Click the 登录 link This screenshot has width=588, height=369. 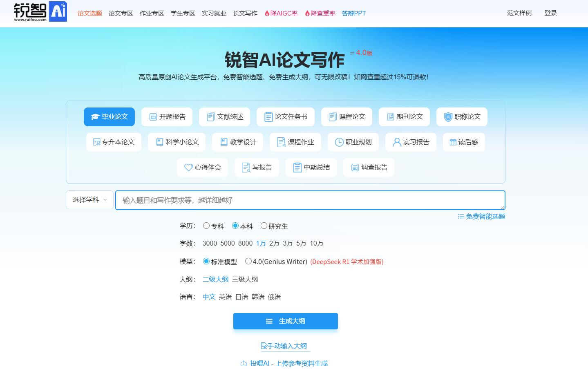pos(551,13)
